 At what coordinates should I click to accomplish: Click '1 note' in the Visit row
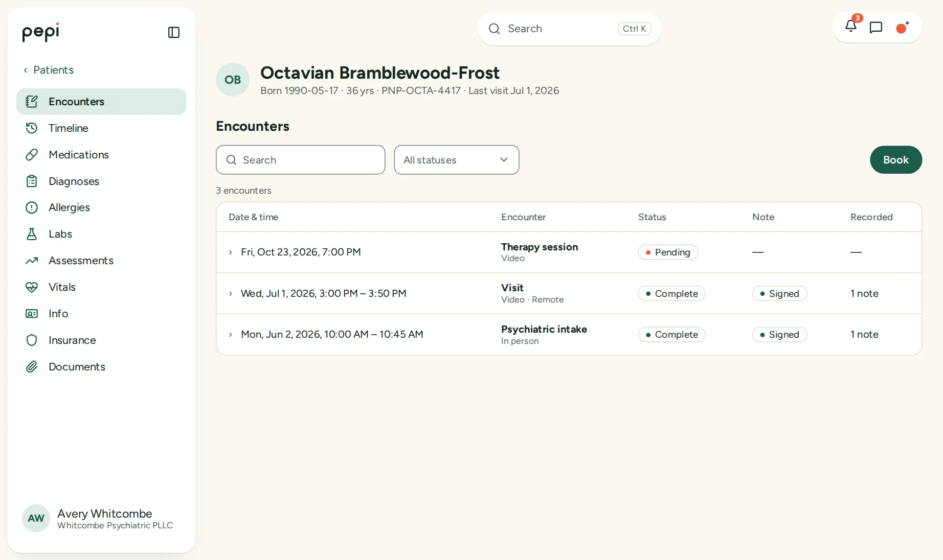point(864,294)
